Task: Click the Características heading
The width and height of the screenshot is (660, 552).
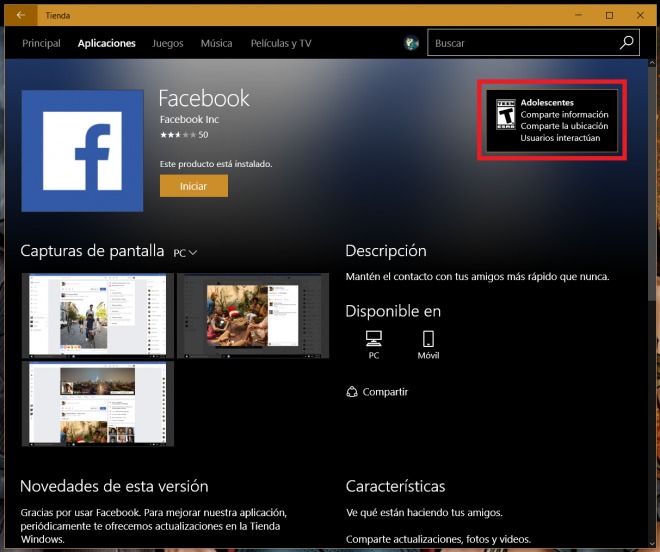Action: coord(395,486)
